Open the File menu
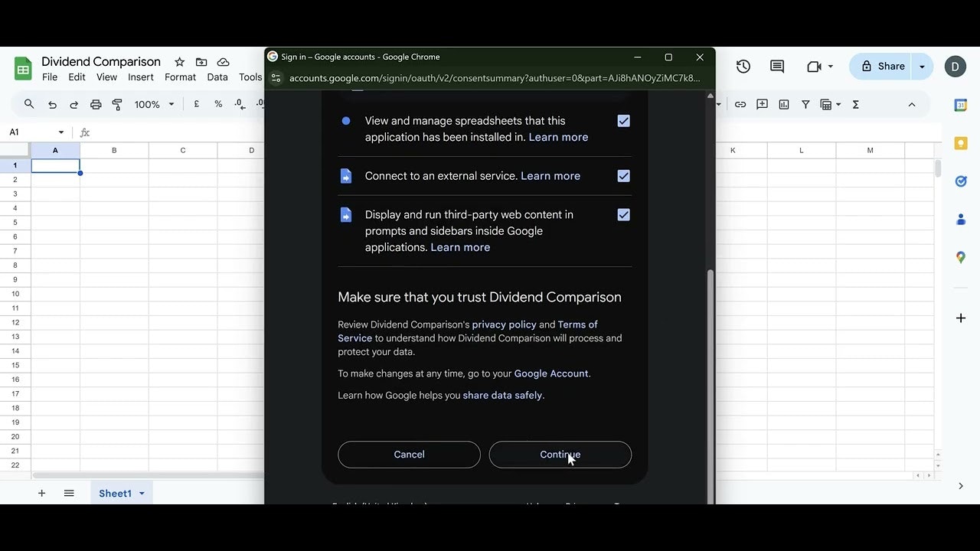 50,77
